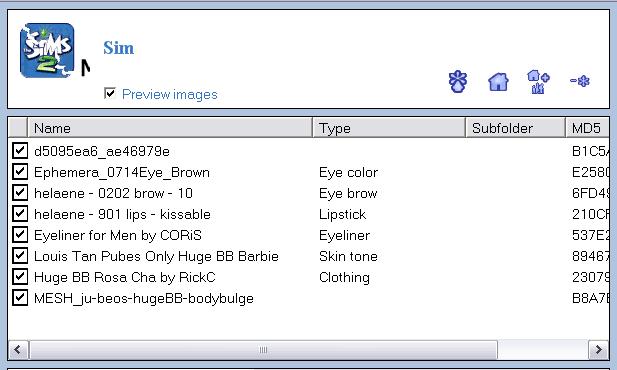The image size is (617, 370).
Task: Select the helaene - 0202 brow - 10 entry
Action: point(113,193)
